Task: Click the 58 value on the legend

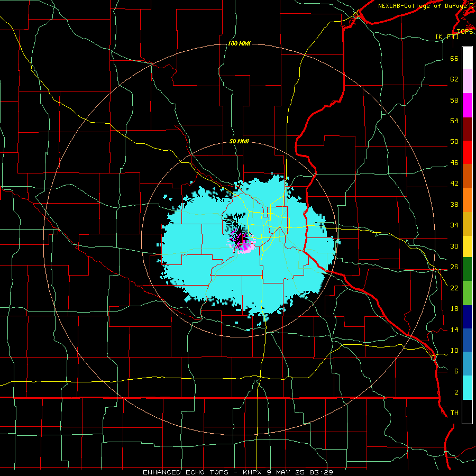Action: pyautogui.click(x=454, y=100)
